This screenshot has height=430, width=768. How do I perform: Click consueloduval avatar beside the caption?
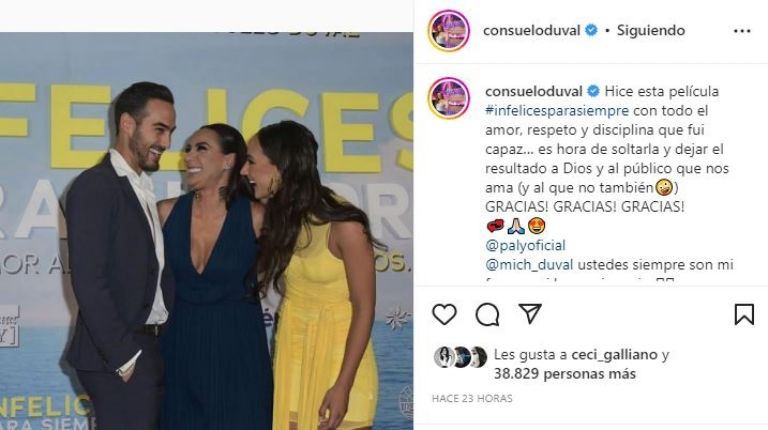point(449,98)
